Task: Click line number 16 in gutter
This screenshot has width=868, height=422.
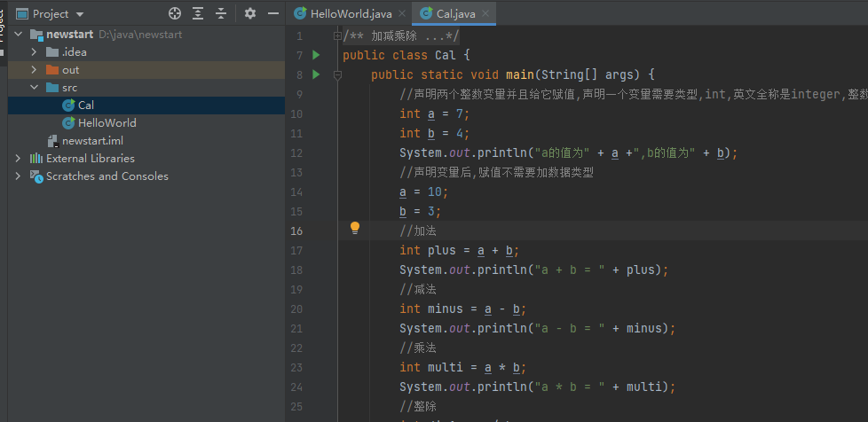Action: [296, 231]
